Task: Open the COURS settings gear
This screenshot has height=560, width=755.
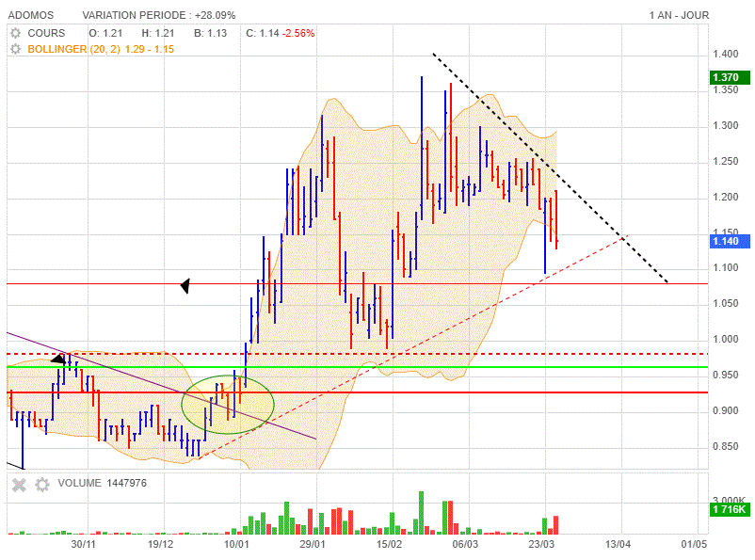Action: [15, 33]
